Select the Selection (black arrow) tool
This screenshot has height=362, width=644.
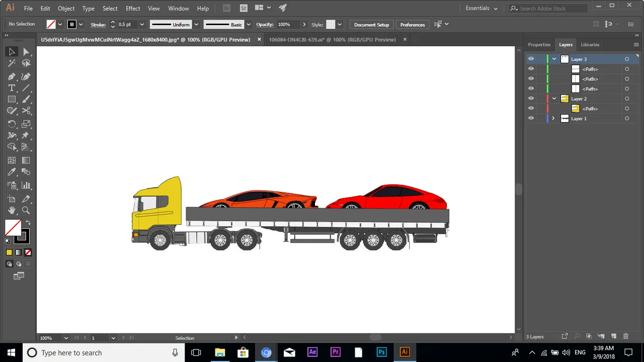point(12,52)
